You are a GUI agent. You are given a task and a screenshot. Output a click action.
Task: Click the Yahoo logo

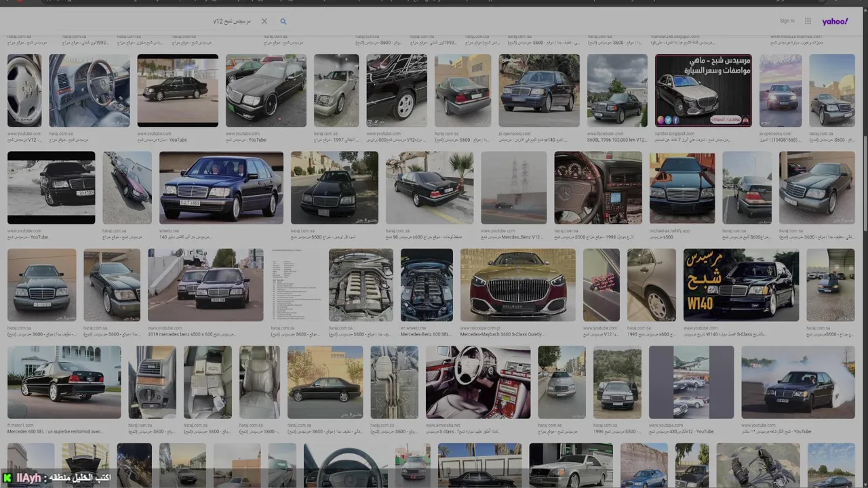[x=835, y=22]
